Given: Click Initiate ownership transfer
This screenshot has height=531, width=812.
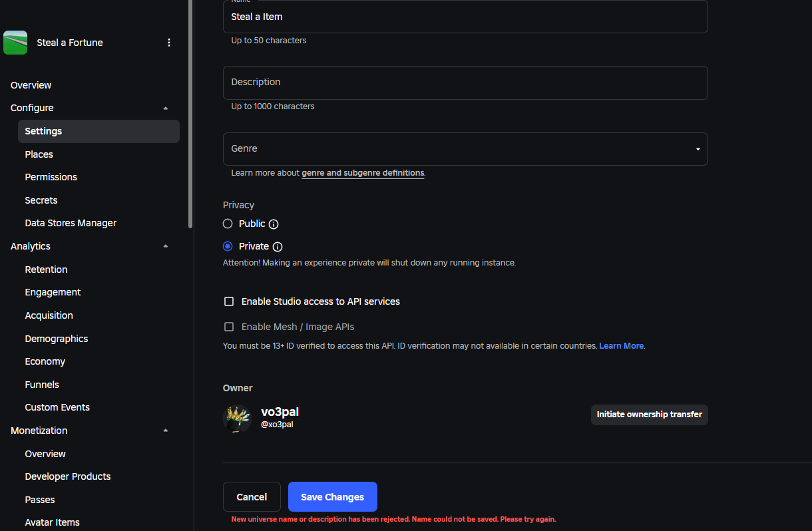Looking at the screenshot, I should point(649,415).
